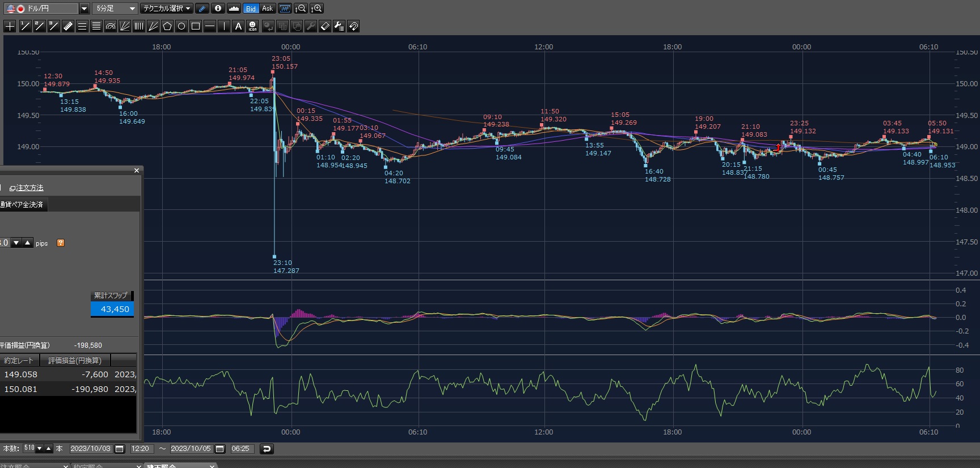Screen dimensions: 980x468
Task: Choose the pentagon shape drawing tool
Action: point(167,26)
